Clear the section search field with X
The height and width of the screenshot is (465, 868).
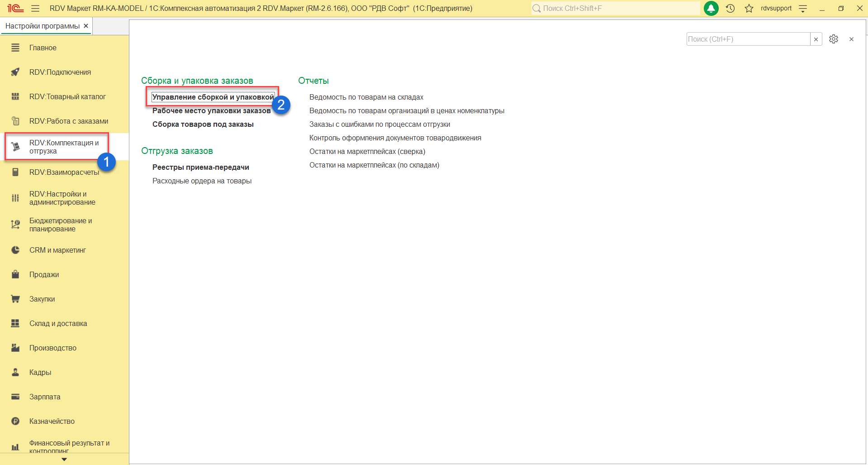coord(816,39)
